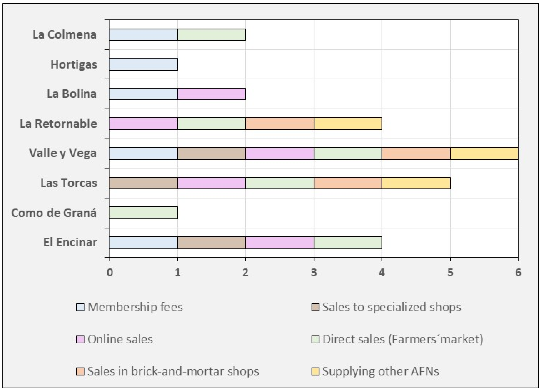
Task: Select the Como de Graná direct sales bar
Action: coord(143,213)
